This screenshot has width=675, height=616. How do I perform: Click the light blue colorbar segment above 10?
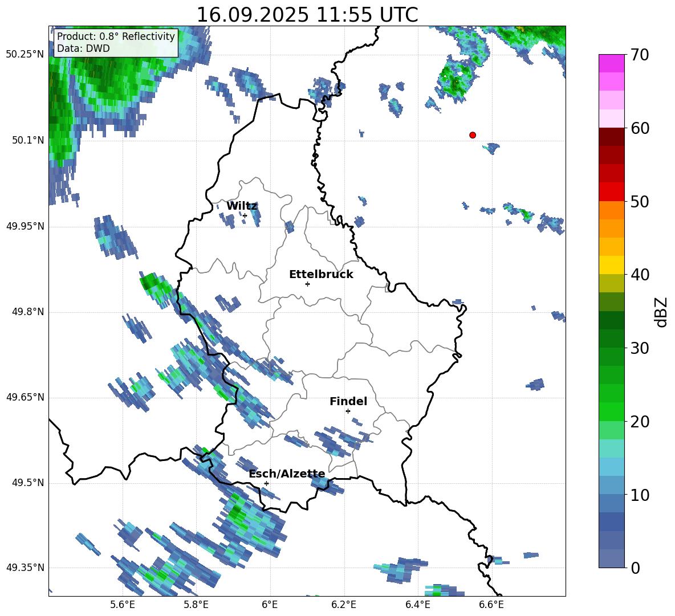click(611, 467)
